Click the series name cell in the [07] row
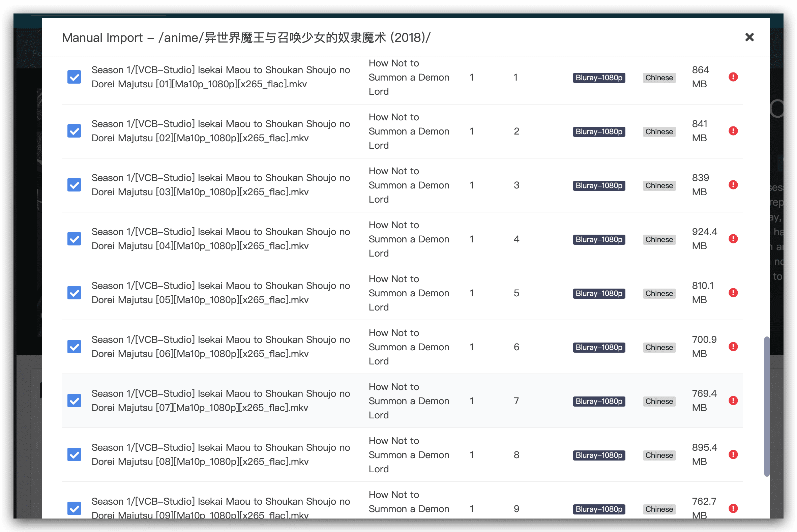 point(409,401)
